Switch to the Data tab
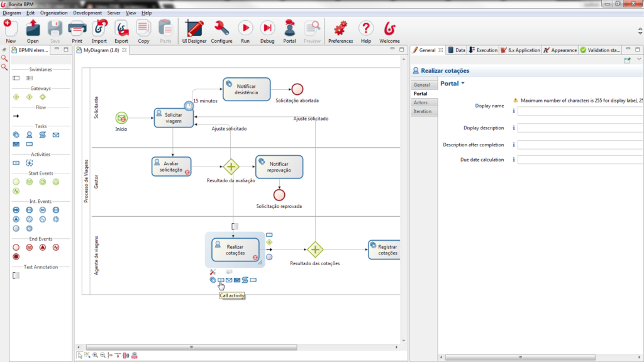This screenshot has height=362, width=644. [x=457, y=50]
